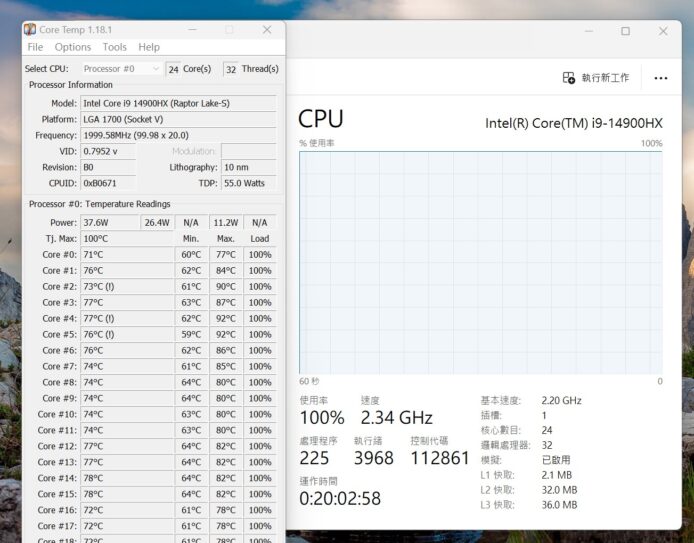Viewport: 694px width, 543px height.
Task: Expand the Select CPU dropdown
Action: pos(121,69)
